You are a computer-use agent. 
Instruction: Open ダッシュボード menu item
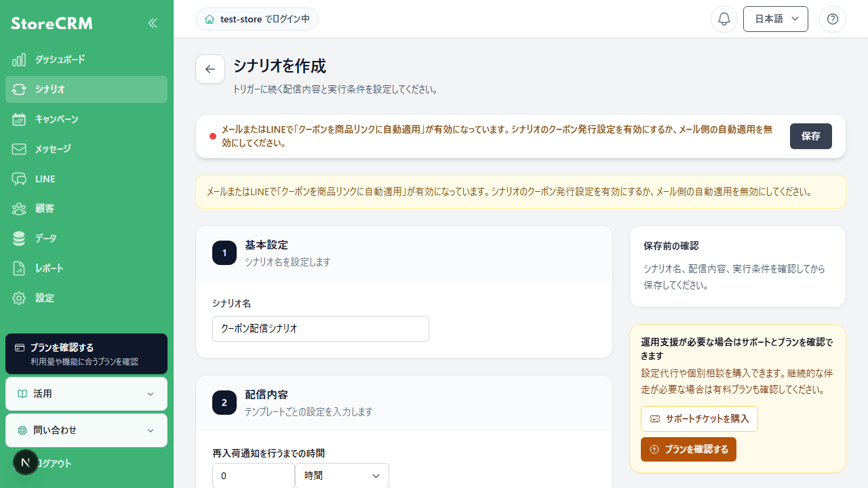(86, 60)
